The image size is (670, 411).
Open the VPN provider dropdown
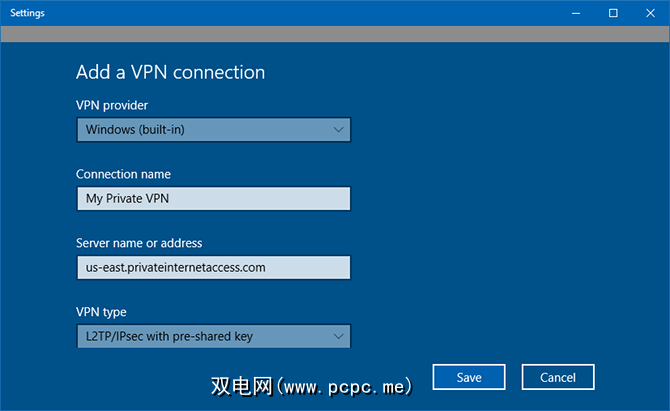tap(213, 130)
